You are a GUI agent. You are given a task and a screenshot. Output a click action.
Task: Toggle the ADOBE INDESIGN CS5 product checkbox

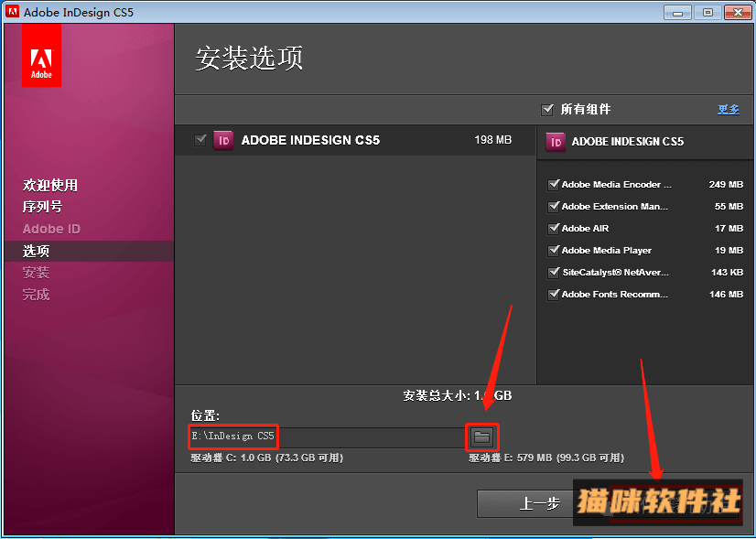point(200,140)
